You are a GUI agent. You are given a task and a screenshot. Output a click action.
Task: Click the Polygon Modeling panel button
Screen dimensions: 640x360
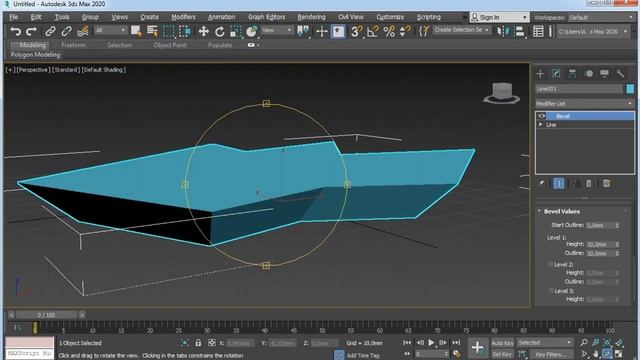click(35, 55)
